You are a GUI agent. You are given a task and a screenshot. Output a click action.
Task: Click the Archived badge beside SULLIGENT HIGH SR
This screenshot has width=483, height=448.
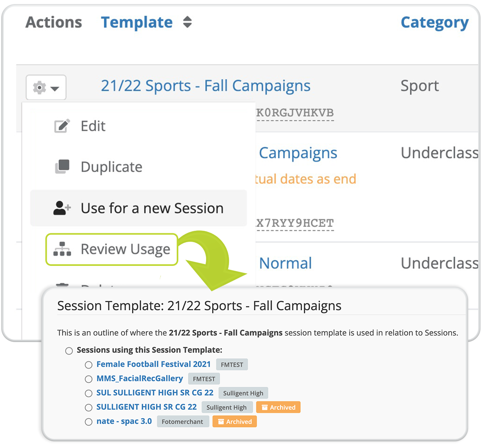click(279, 407)
